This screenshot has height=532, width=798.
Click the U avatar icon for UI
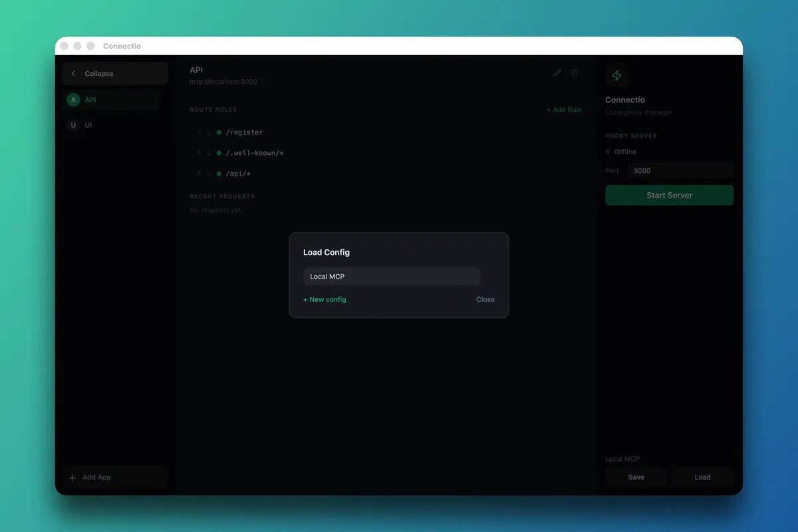[x=73, y=125]
